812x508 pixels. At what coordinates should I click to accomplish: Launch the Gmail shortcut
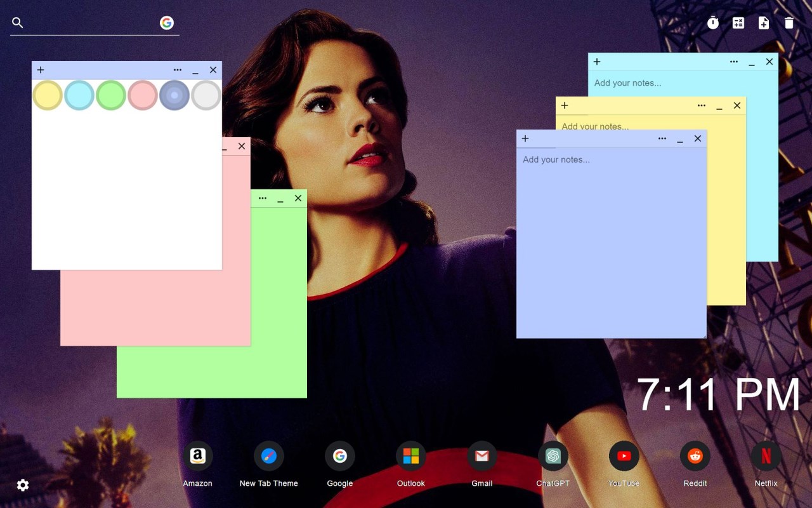pos(482,456)
